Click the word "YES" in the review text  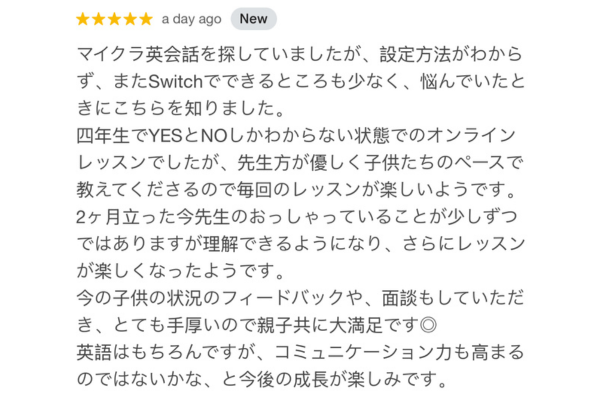click(165, 136)
